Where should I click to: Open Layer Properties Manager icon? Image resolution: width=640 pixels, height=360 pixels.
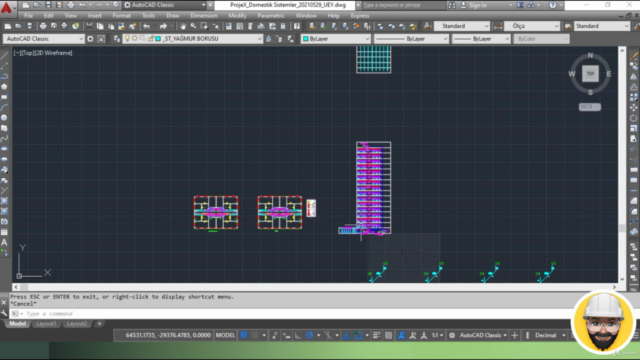(117, 39)
